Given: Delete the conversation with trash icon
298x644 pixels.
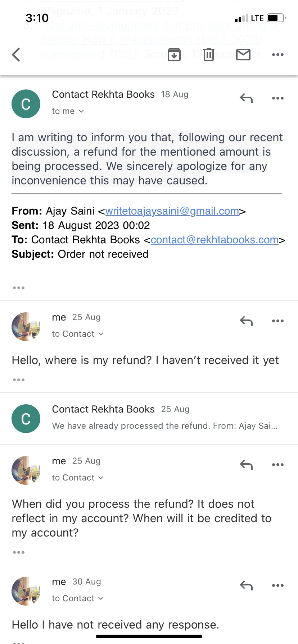Looking at the screenshot, I should 209,55.
